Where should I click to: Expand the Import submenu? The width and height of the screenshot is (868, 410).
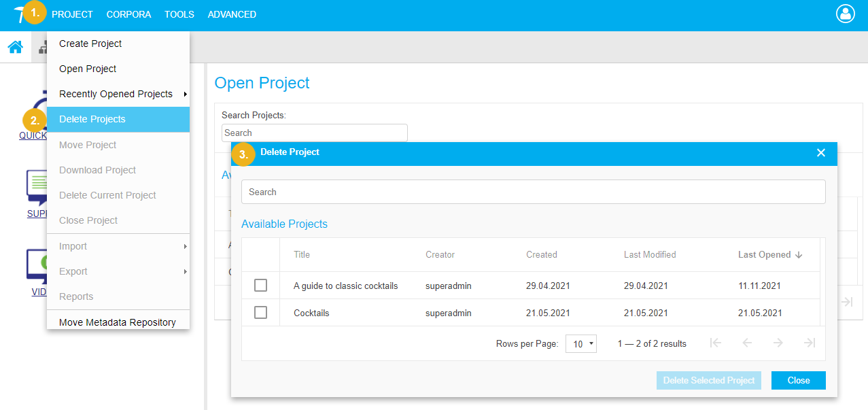118,246
